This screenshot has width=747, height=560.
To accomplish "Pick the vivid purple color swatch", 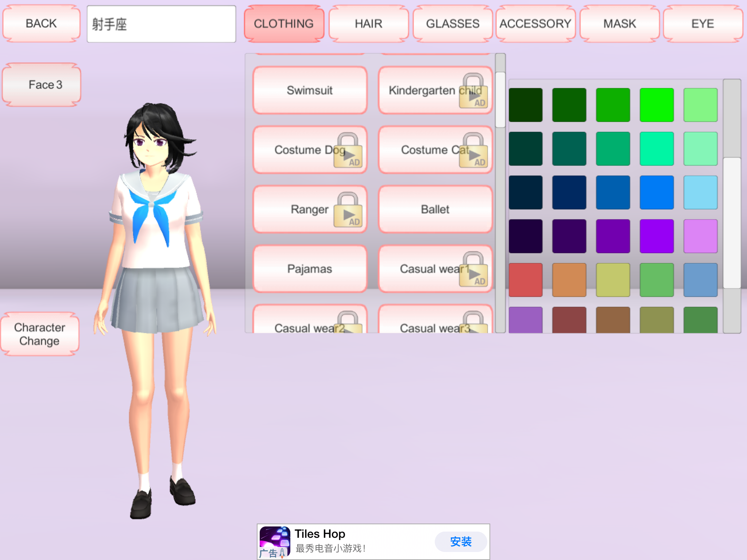I will click(x=657, y=236).
